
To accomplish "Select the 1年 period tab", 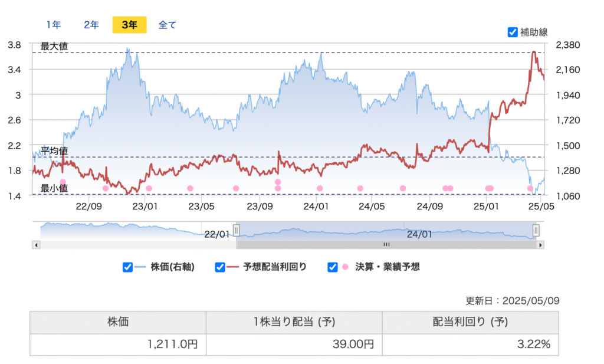I will tap(54, 25).
